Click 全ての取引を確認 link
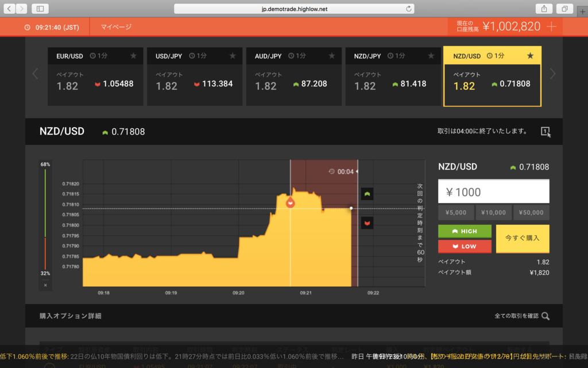 (x=516, y=316)
